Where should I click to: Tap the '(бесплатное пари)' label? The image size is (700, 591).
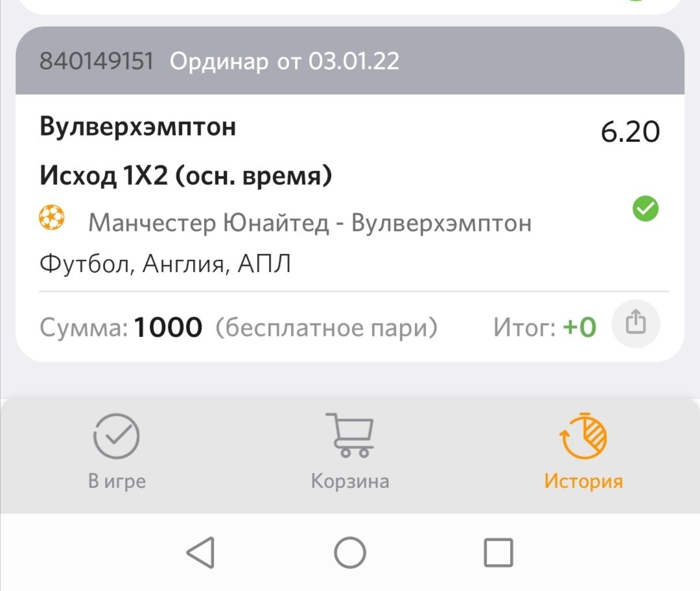point(327,328)
